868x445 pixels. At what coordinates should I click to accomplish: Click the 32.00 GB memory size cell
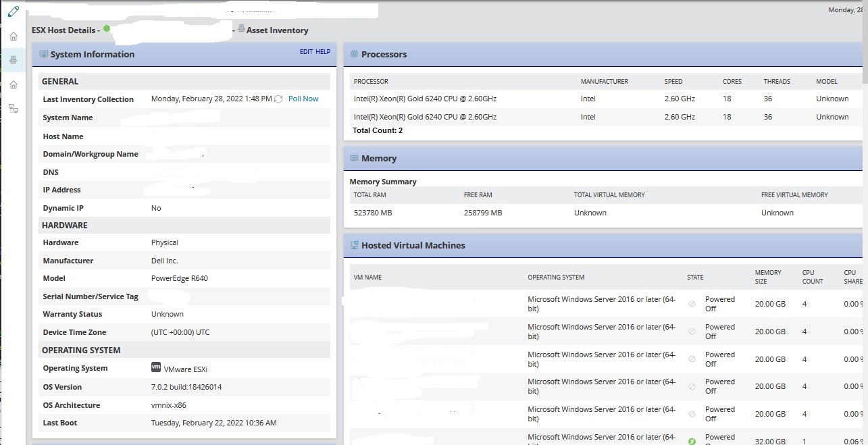(770, 442)
